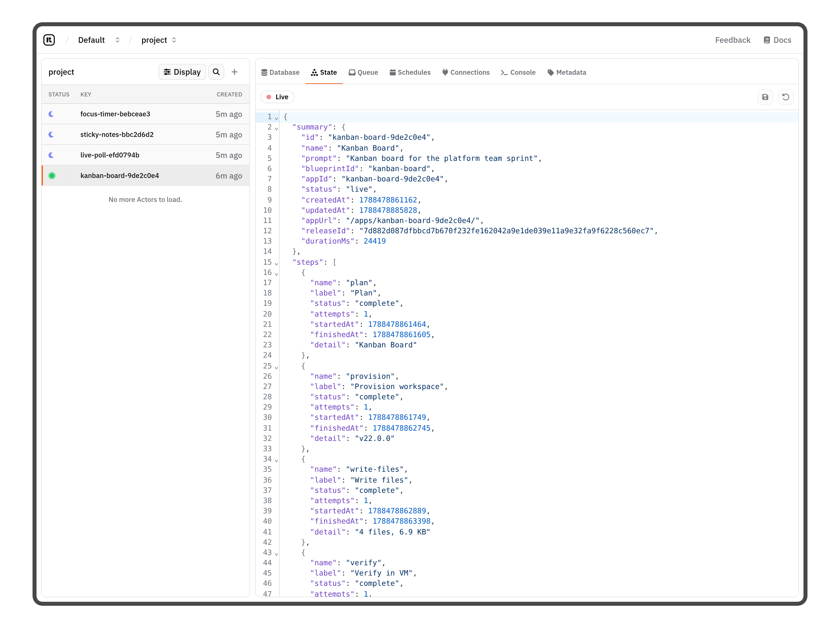Screen dimensions: 840x628
Task: Switch to the Queue tab
Action: (x=364, y=72)
